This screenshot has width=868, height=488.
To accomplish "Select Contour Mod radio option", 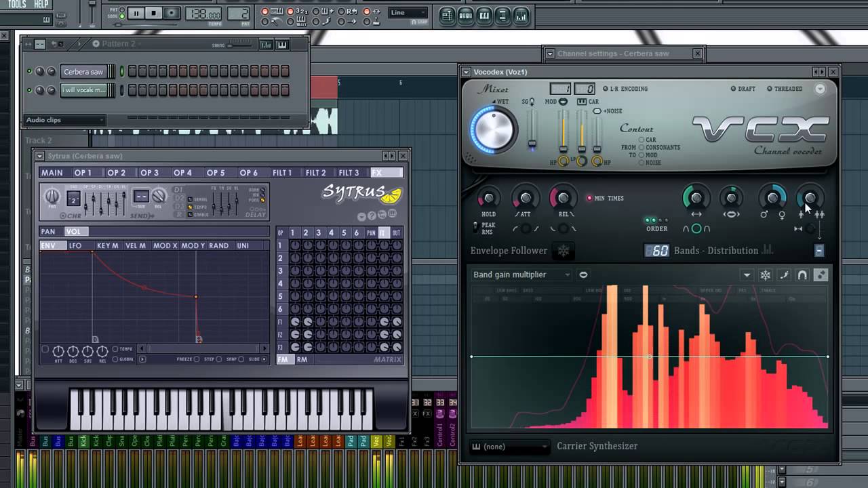I will (642, 155).
